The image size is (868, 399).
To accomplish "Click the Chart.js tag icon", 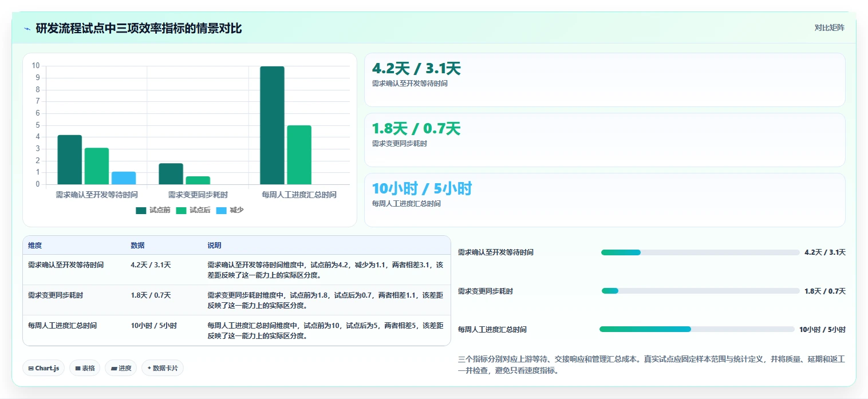I will (x=31, y=368).
